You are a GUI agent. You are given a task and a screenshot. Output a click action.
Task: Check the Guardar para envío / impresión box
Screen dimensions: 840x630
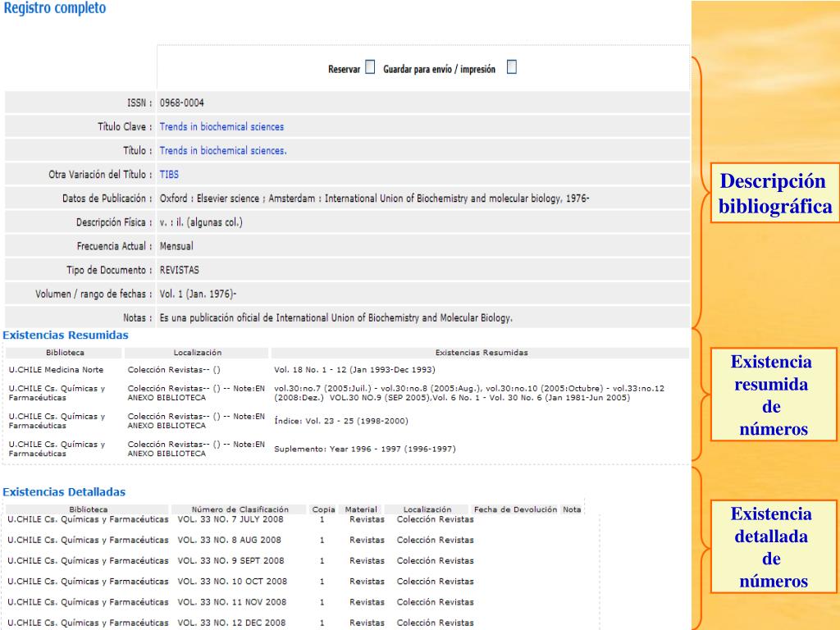(512, 67)
